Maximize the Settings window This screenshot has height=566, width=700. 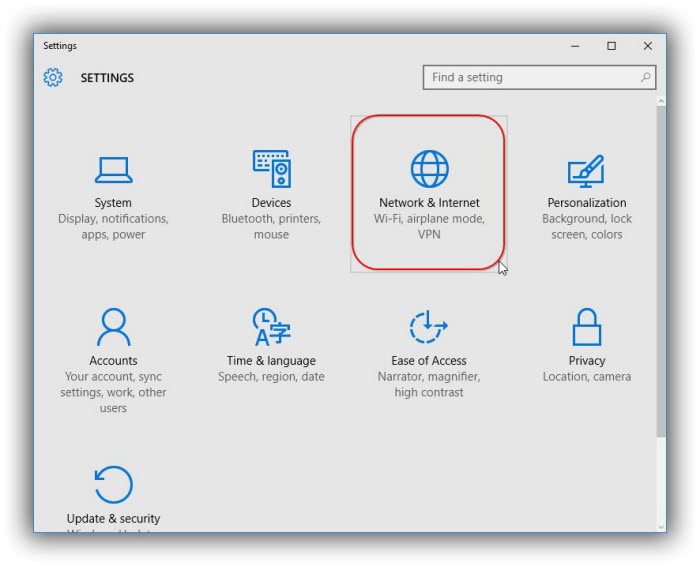612,46
